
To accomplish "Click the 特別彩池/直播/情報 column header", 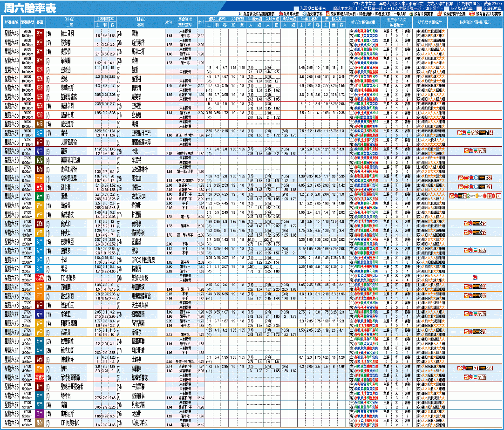I will [475, 22].
